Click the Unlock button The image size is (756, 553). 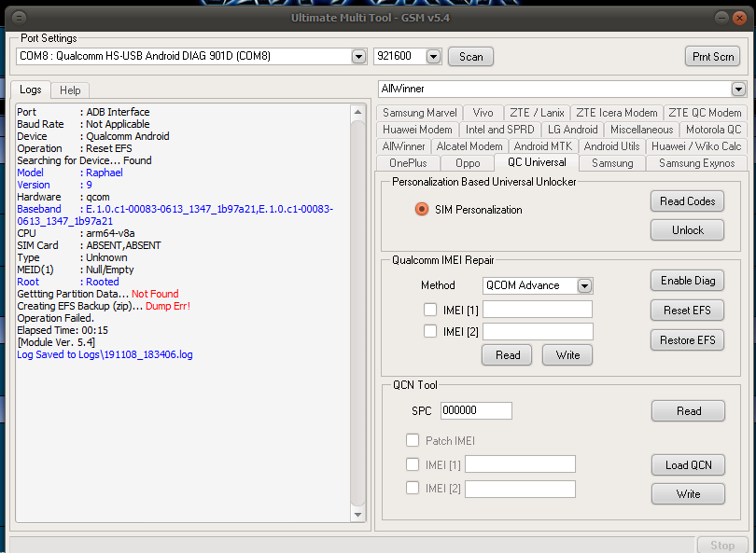point(687,230)
